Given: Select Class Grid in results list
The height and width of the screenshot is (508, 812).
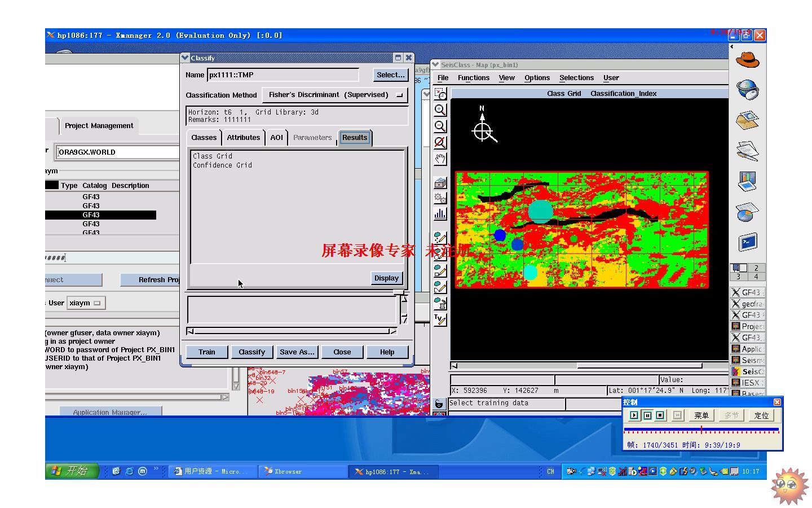Looking at the screenshot, I should (213, 156).
